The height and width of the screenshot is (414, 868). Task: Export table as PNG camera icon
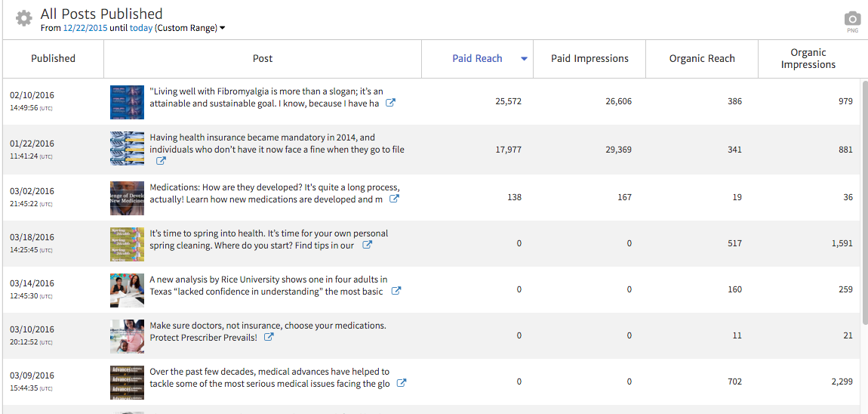pos(852,19)
